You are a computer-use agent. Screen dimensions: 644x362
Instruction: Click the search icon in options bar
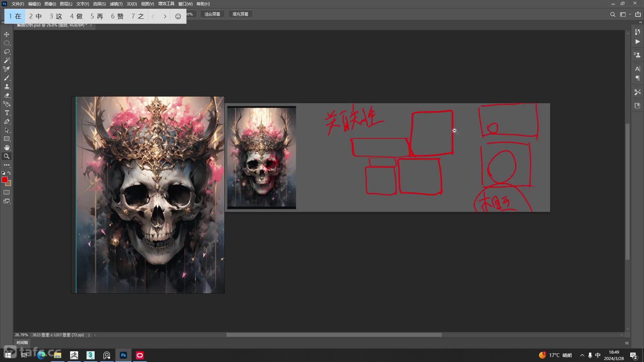pyautogui.click(x=612, y=14)
